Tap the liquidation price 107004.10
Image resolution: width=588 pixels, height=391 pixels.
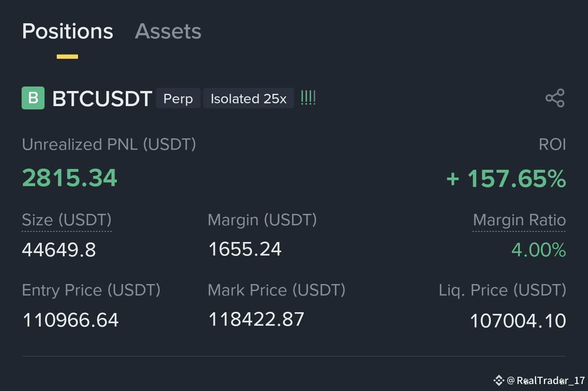pos(518,320)
